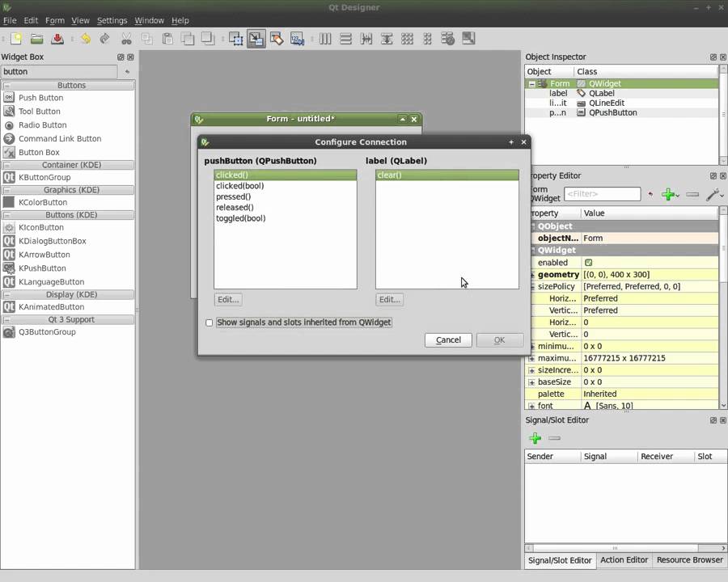Image resolution: width=728 pixels, height=582 pixels.
Task: Click the Copy toolbar icon
Action: [x=146, y=39]
